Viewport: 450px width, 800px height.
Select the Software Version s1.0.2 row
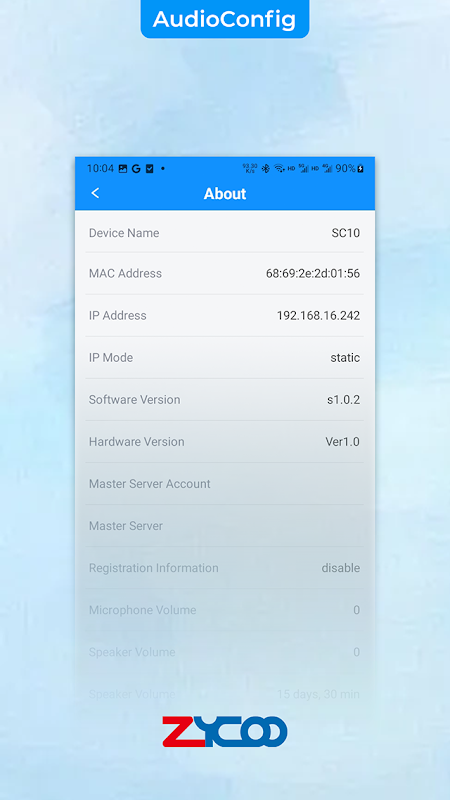point(225,399)
